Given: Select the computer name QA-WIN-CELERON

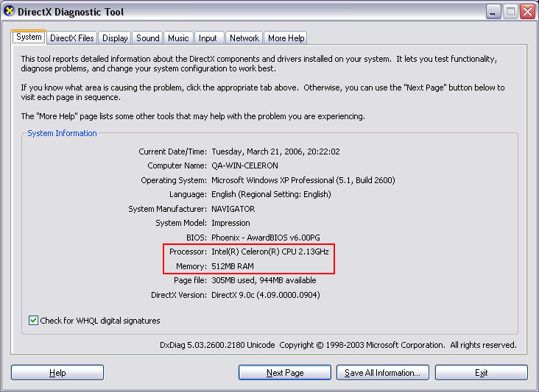Looking at the screenshot, I should (244, 165).
